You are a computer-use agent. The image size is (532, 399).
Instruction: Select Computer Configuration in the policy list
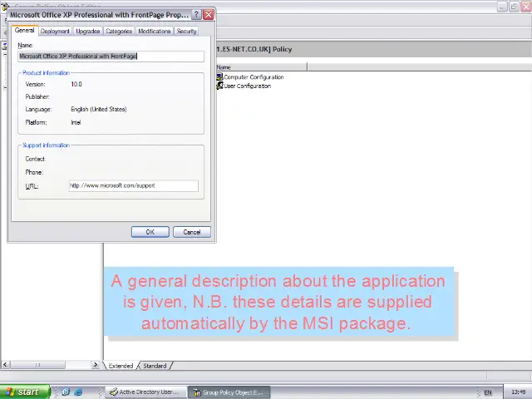point(254,77)
